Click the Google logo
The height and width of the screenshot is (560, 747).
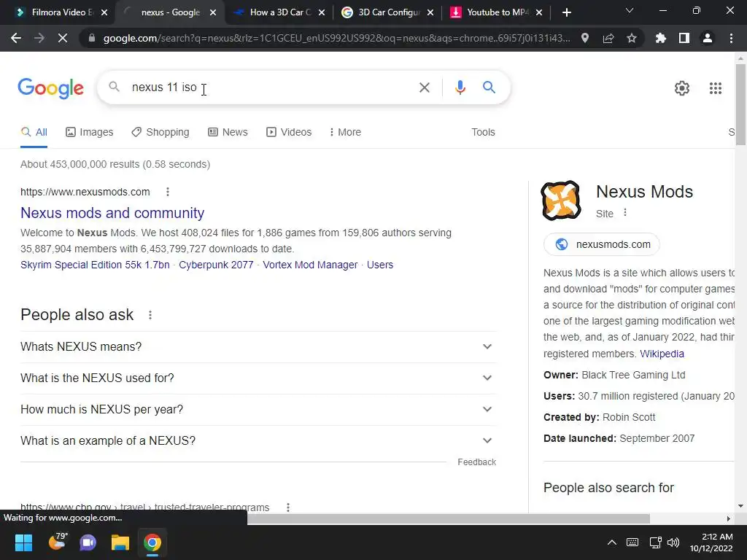[50, 88]
